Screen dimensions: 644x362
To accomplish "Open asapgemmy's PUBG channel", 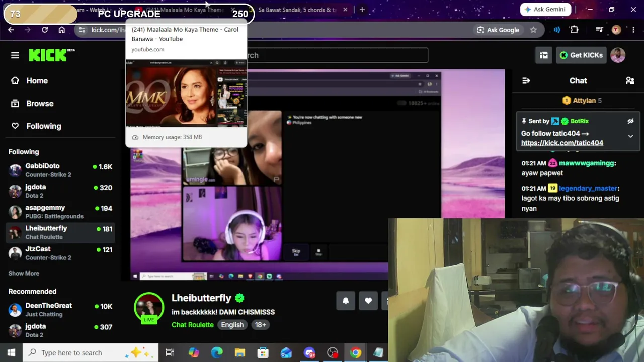I will click(x=60, y=212).
